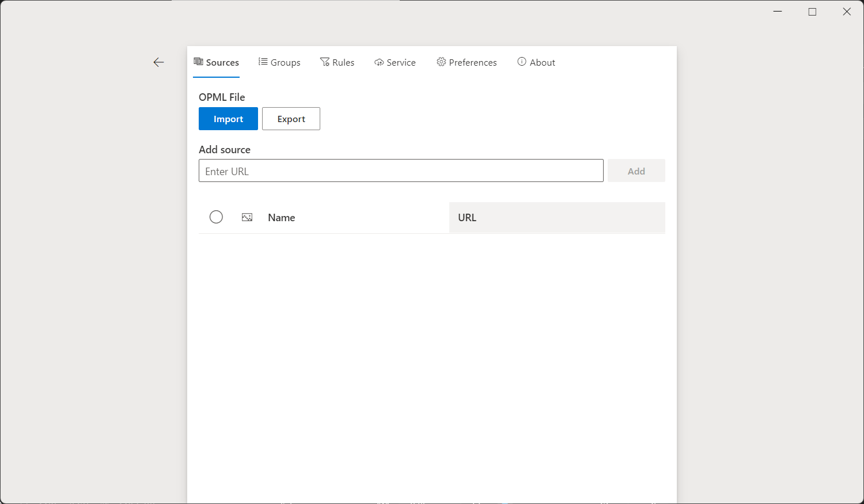Click the gear icon beside Preferences
This screenshot has width=864, height=504.
click(x=441, y=62)
